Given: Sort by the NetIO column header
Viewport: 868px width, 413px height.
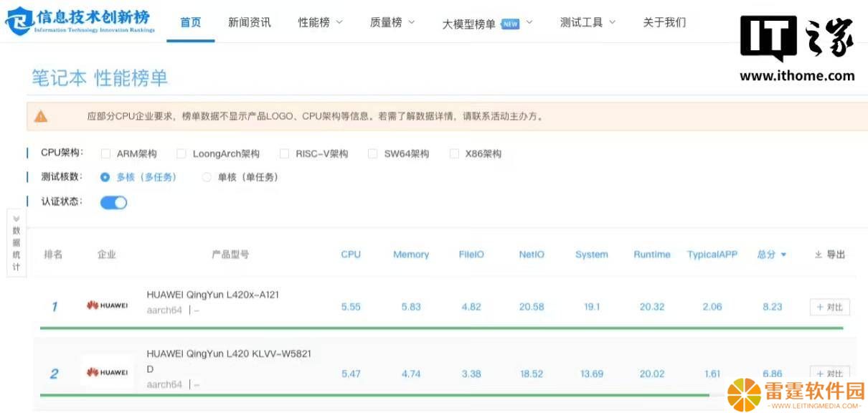Looking at the screenshot, I should [532, 255].
